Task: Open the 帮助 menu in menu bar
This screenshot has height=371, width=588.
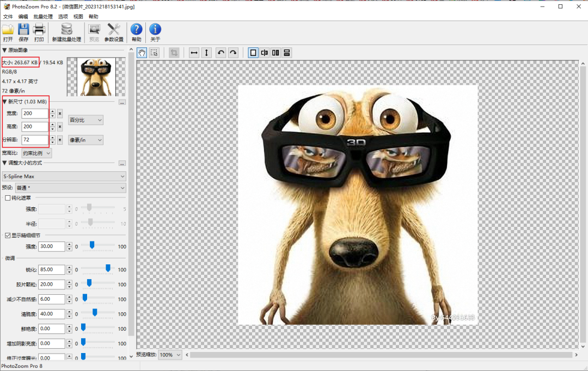Action: [94, 16]
